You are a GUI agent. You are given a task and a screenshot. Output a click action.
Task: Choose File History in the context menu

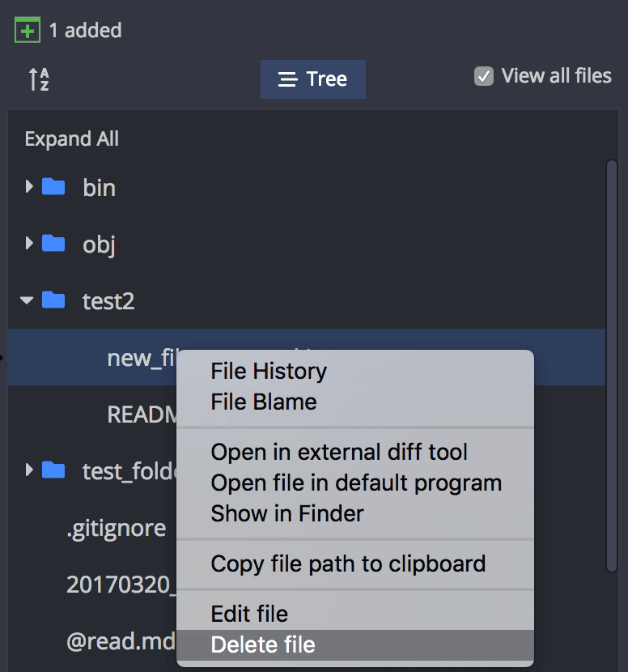point(267,371)
